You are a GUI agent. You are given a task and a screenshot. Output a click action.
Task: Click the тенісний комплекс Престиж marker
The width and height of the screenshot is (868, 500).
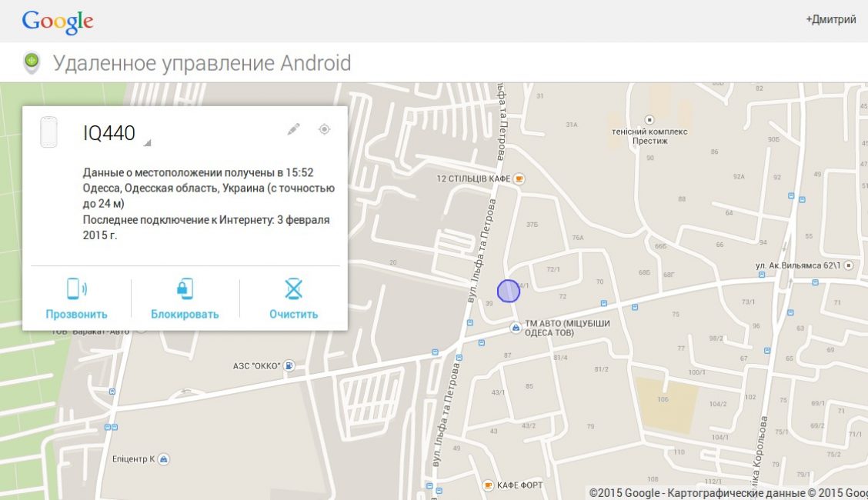click(649, 120)
